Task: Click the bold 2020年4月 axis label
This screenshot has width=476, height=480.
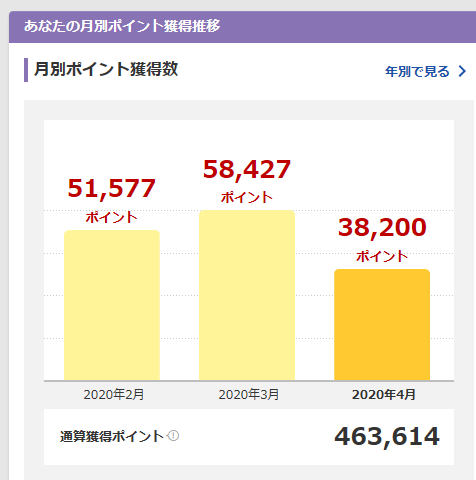Action: click(x=384, y=395)
